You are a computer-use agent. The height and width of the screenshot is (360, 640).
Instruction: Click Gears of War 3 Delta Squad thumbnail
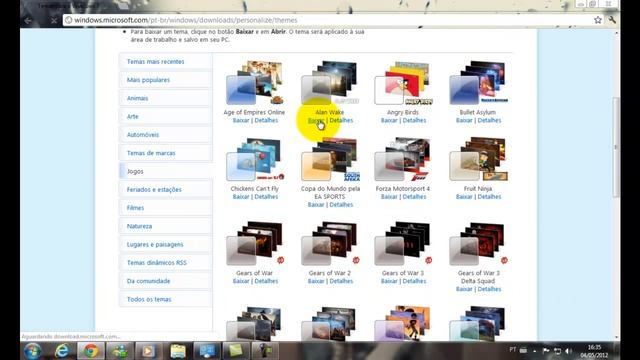(x=478, y=244)
